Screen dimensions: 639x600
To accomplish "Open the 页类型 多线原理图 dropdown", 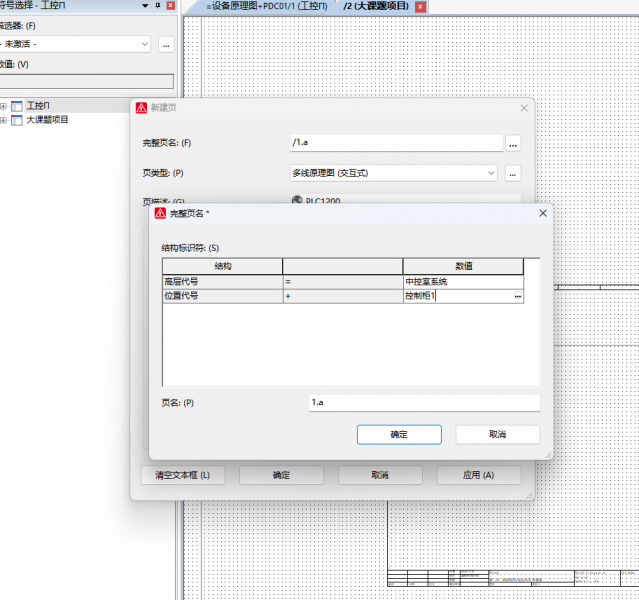I will click(394, 173).
